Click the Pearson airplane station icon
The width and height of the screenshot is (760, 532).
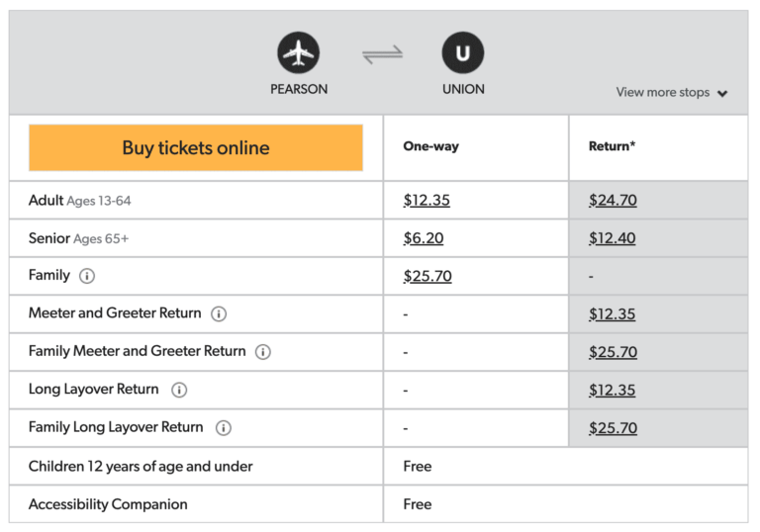[299, 52]
